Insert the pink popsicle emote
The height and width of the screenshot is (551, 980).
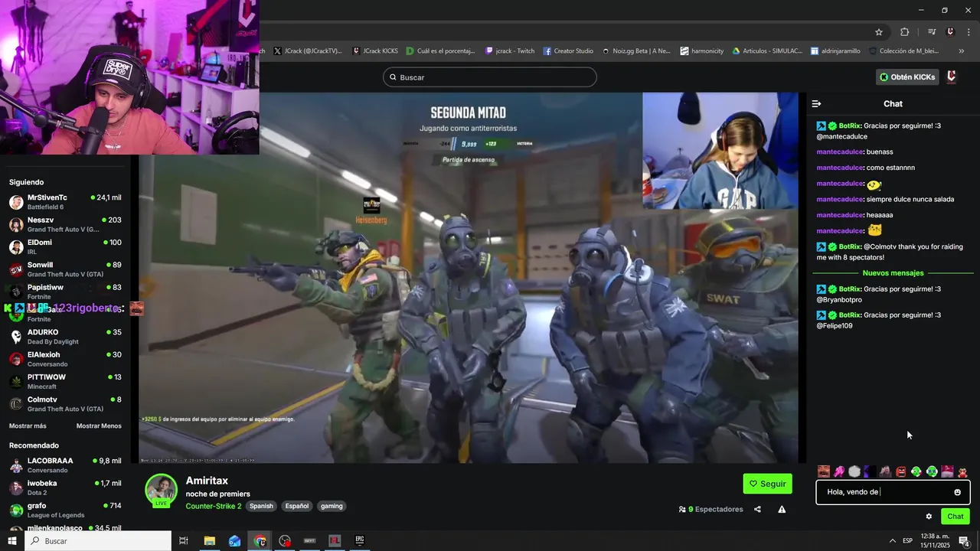pos(839,471)
